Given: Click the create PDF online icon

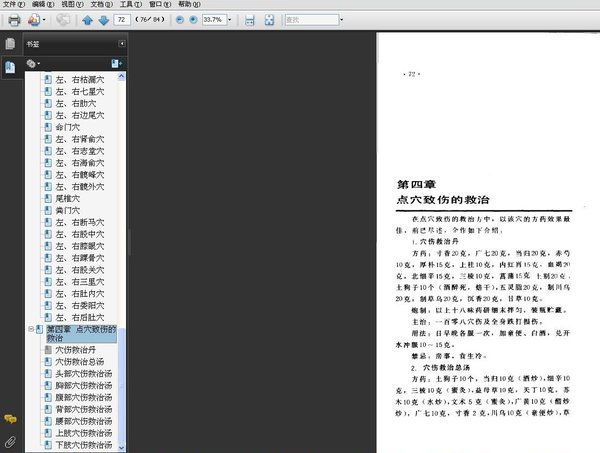Looking at the screenshot, I should [x=34, y=20].
